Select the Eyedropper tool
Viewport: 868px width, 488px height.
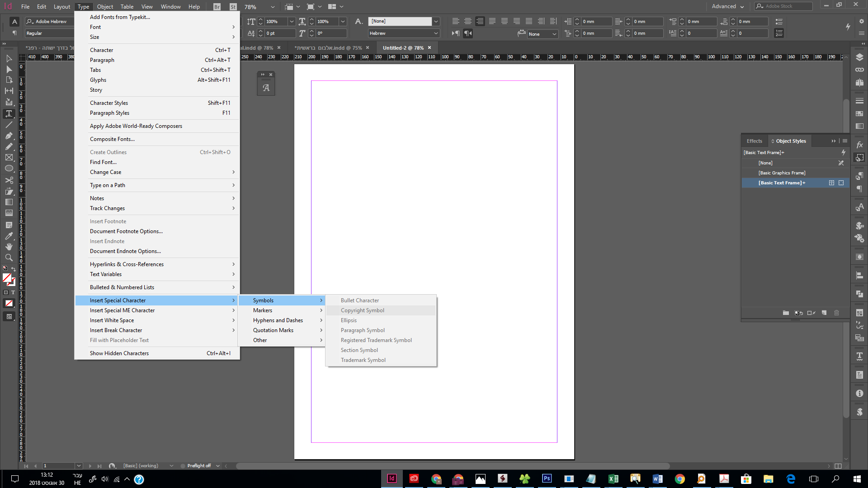(9, 236)
